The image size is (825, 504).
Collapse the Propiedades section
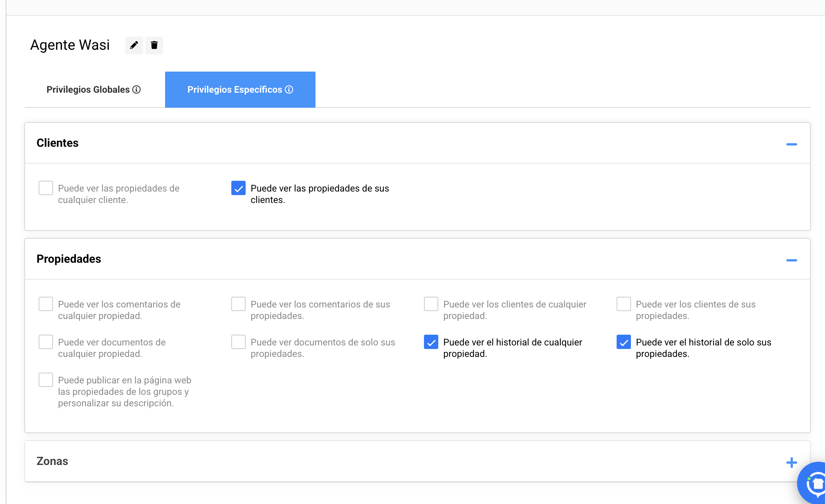coord(791,260)
